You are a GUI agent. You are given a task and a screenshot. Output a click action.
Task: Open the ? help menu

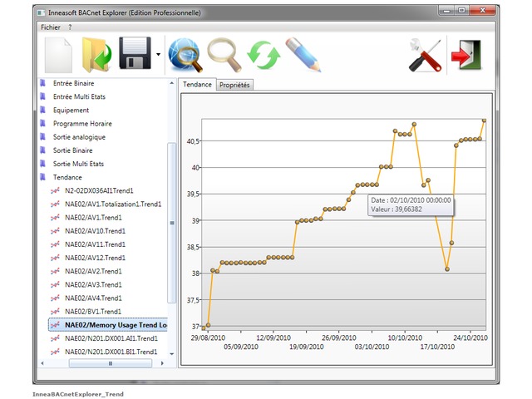70,27
